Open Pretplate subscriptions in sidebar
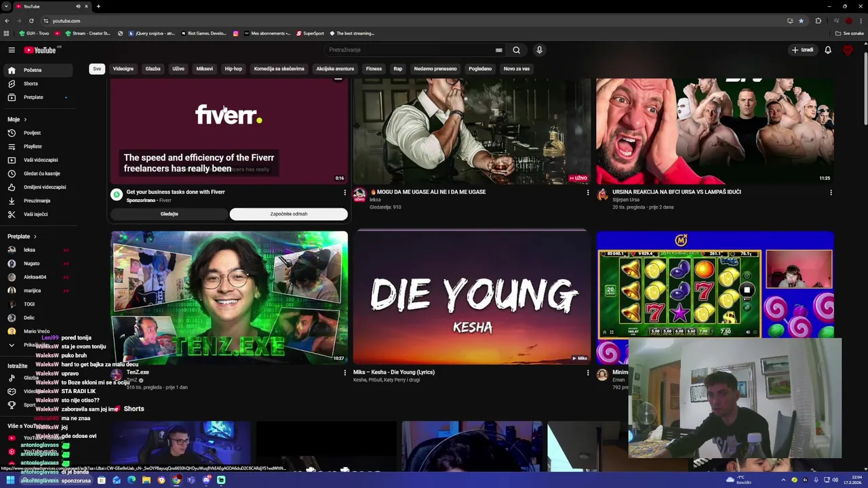868x488 pixels. [38, 97]
